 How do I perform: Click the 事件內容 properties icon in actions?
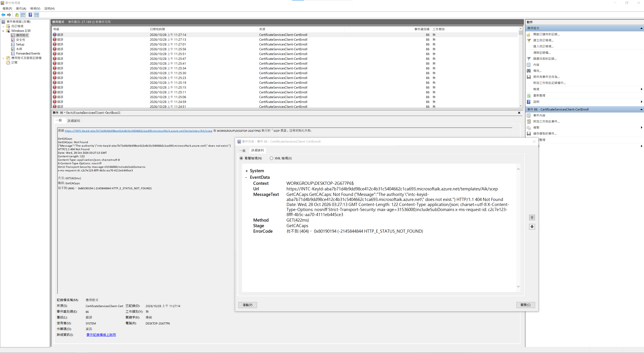coord(529,115)
